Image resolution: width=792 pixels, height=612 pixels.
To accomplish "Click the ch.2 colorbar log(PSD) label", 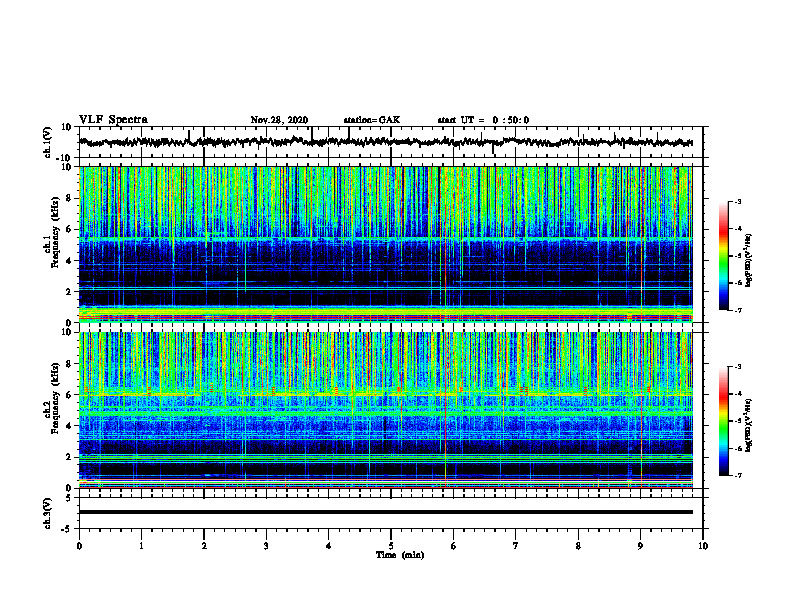I will [x=749, y=425].
